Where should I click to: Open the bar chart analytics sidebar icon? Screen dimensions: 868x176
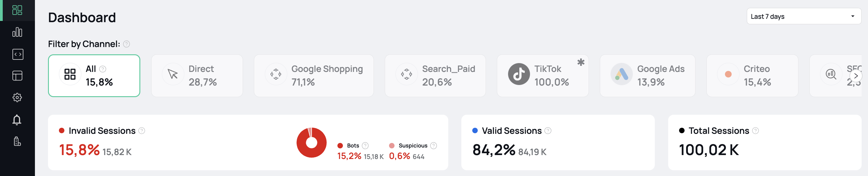click(x=17, y=32)
